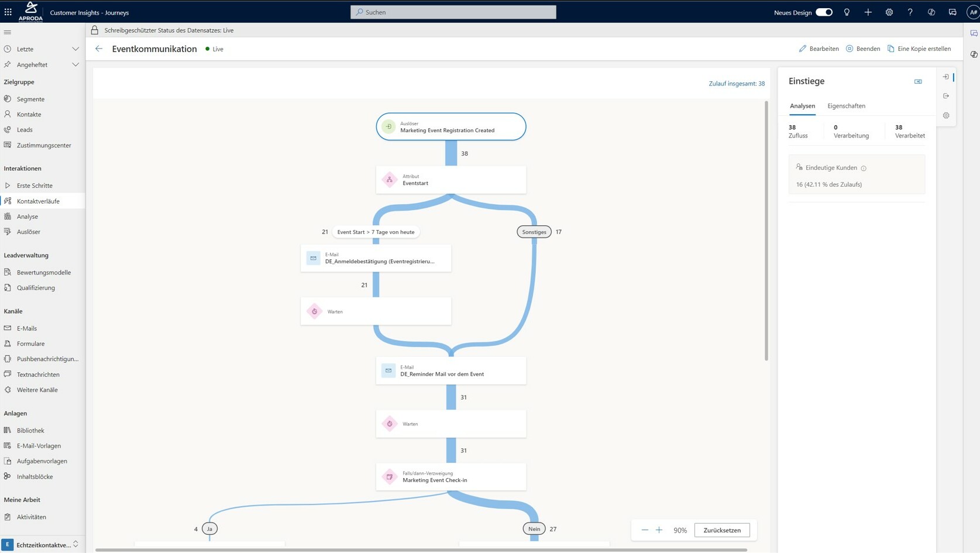Switch to the Eigenschaften tab
Viewport: 980px width, 553px height.
coord(845,106)
